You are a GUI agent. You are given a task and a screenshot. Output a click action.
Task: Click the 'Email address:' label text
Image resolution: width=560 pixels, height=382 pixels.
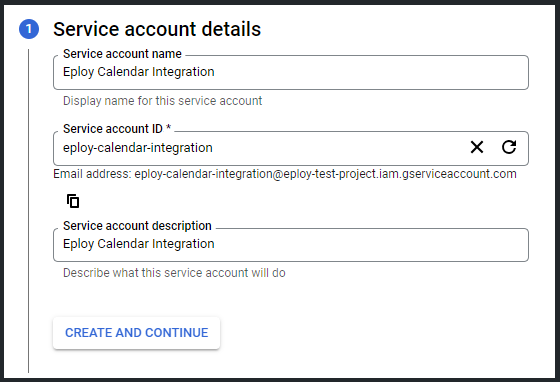(x=92, y=174)
